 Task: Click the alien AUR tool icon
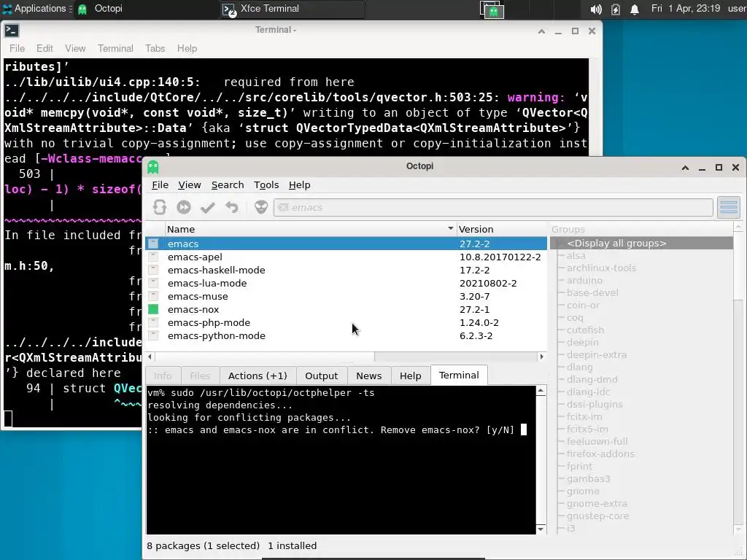pyautogui.click(x=261, y=207)
